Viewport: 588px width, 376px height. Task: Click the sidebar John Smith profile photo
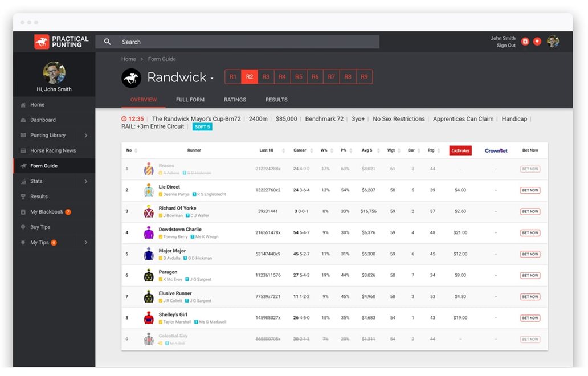[54, 73]
